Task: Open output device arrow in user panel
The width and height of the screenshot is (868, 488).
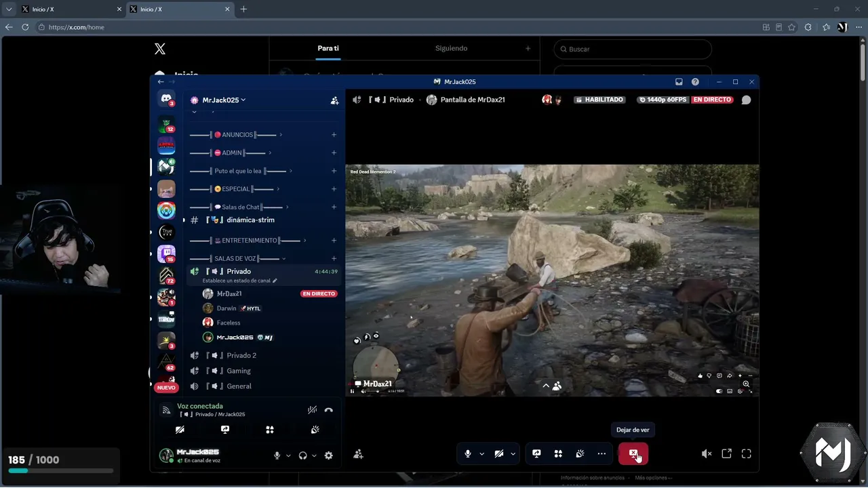Action: (x=314, y=455)
